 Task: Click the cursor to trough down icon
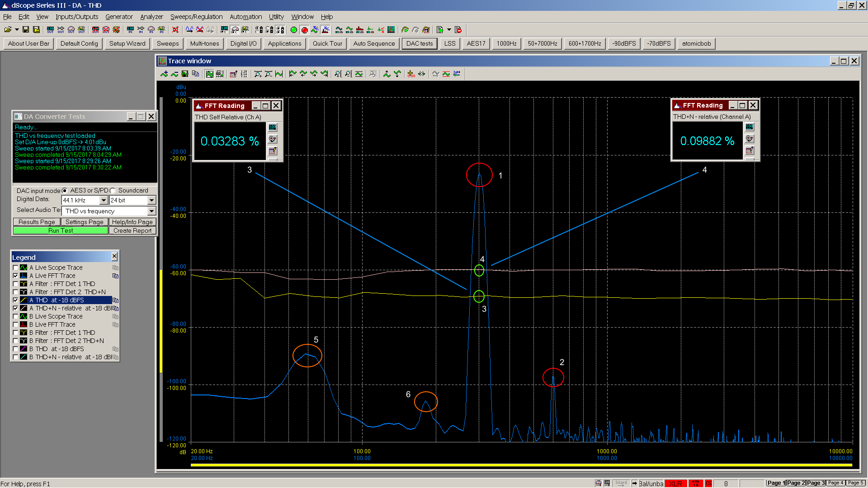click(397, 74)
